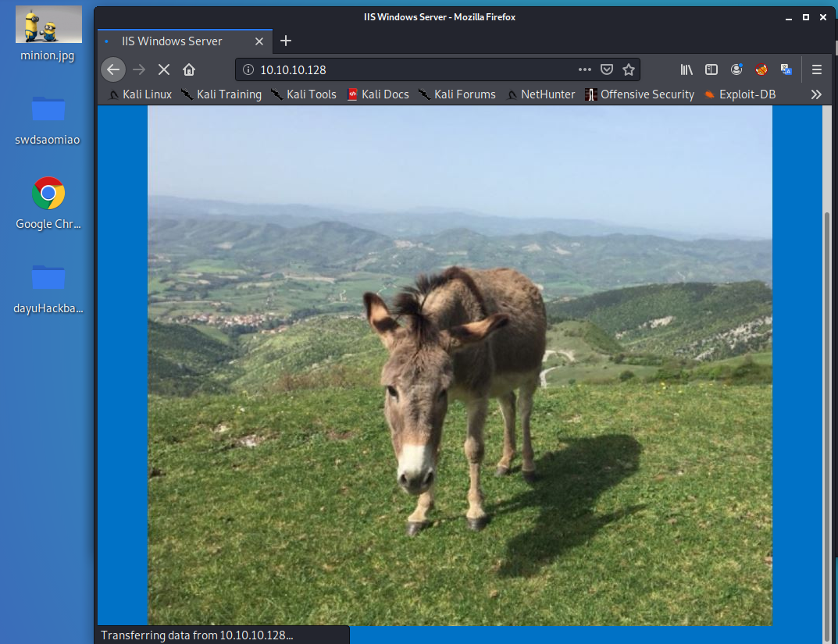The image size is (838, 644).
Task: Open Kali Docs bookmark
Action: tap(378, 94)
